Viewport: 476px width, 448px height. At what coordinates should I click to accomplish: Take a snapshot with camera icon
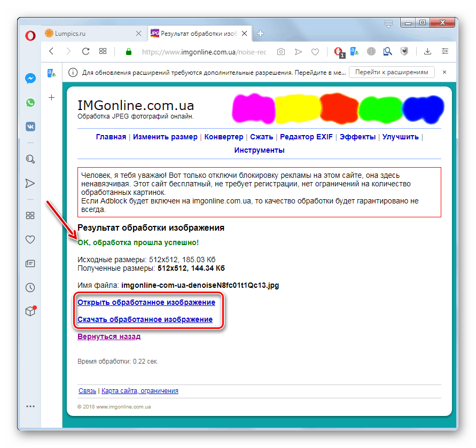(281, 52)
